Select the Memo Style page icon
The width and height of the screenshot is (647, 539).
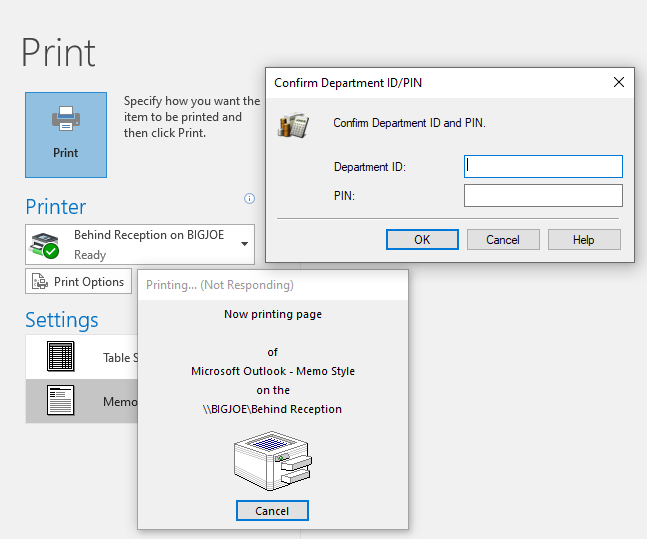[x=61, y=400]
